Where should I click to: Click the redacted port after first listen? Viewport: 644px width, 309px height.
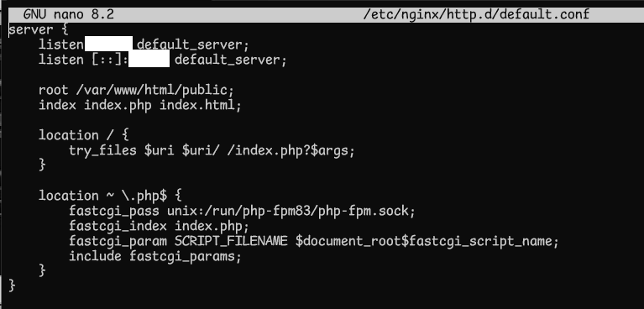(x=108, y=44)
